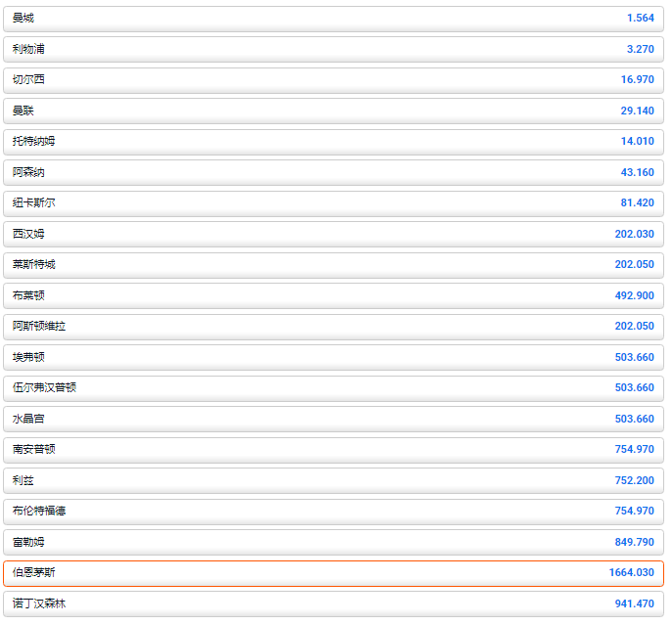This screenshot has height=625, width=672.
Task: Pick the 941.470 odds for 诺丁汉森林
Action: click(634, 604)
